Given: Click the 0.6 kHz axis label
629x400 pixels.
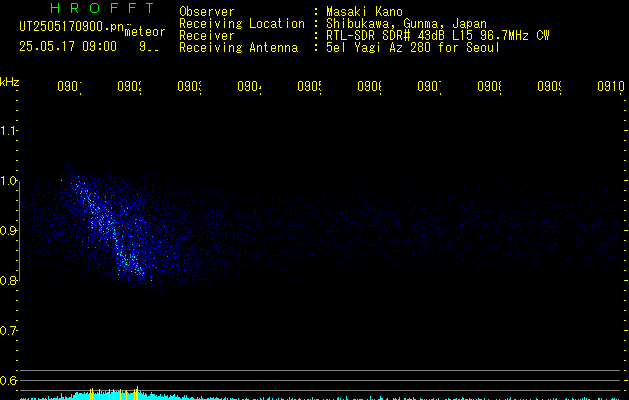Looking at the screenshot, I should pos(8,380).
